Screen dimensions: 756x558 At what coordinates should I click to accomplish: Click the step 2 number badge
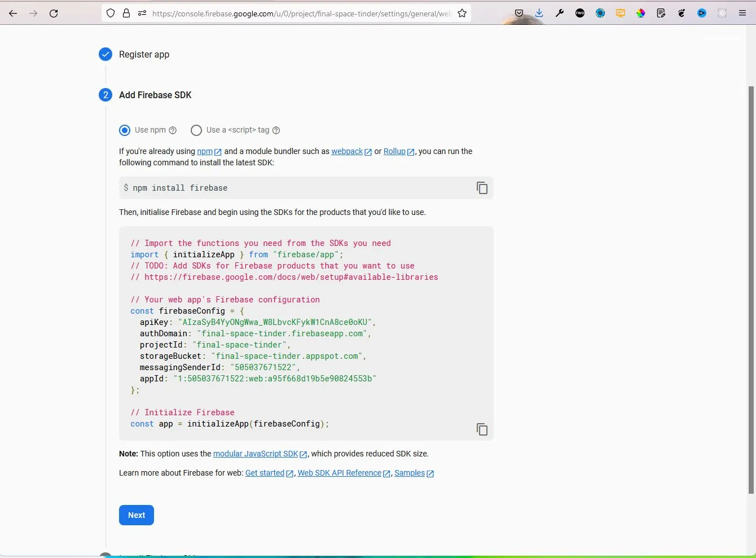(x=106, y=95)
